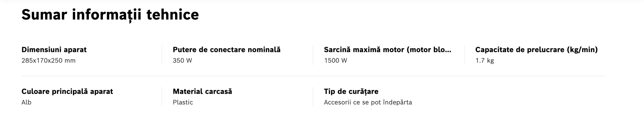Screen dimensions: 644x124
Task: Click the "Capacitate de prelucrare (kg/min)" label
Action: click(x=536, y=49)
